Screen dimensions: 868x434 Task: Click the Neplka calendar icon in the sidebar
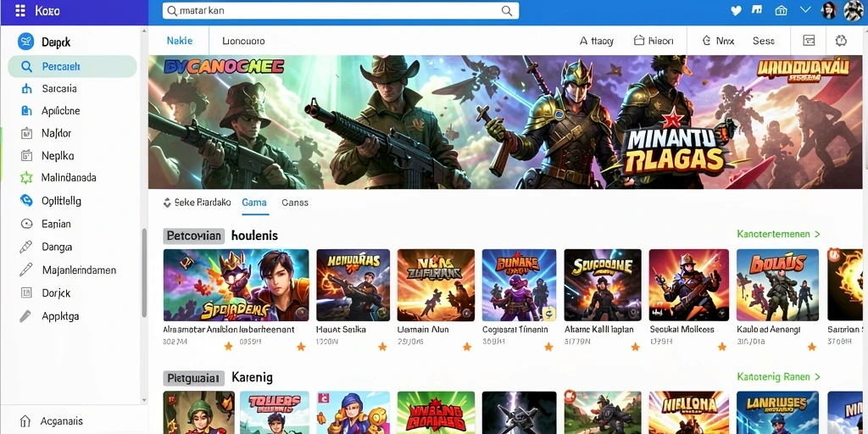26,156
